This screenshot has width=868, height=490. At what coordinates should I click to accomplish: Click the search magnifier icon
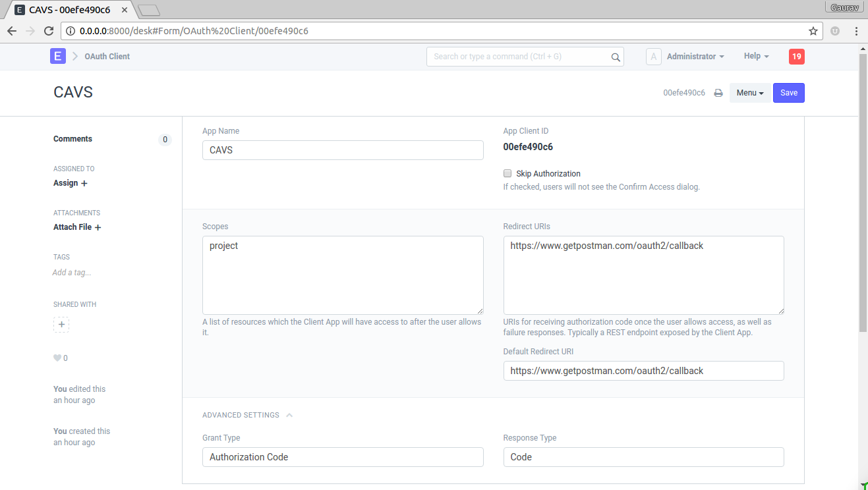616,57
